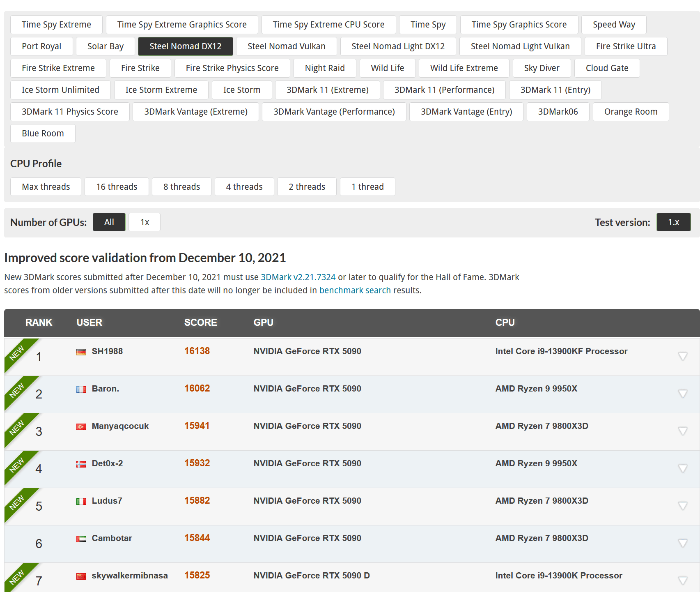Image resolution: width=700 pixels, height=592 pixels.
Task: Choose 8 threads CPU Profile
Action: pos(182,187)
